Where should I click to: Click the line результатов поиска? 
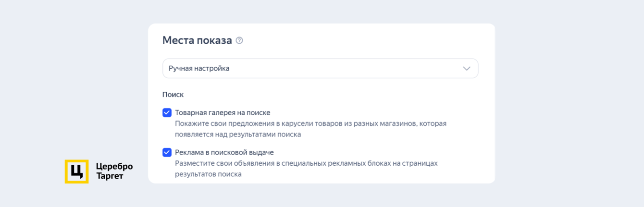pyautogui.click(x=208, y=174)
